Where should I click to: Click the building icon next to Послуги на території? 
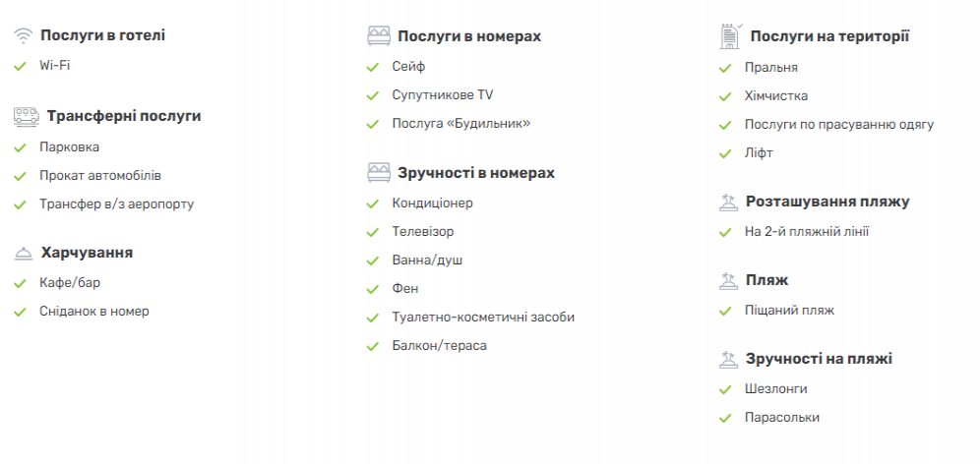click(731, 36)
